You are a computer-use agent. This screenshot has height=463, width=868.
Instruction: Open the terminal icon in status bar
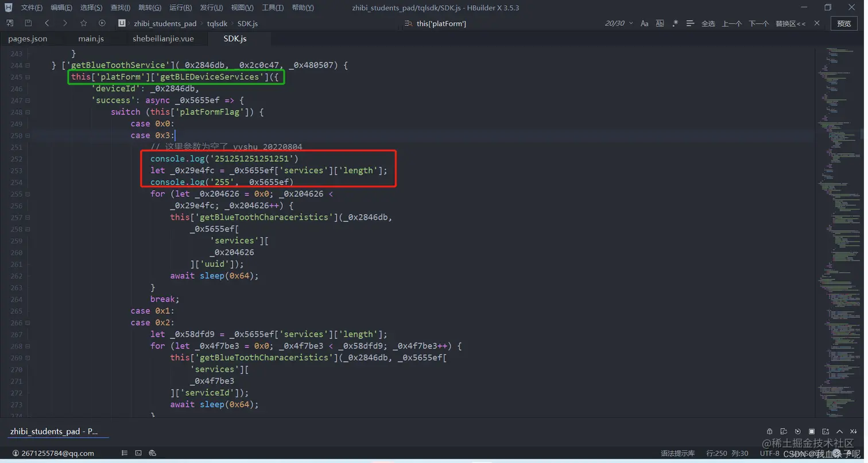tap(138, 453)
